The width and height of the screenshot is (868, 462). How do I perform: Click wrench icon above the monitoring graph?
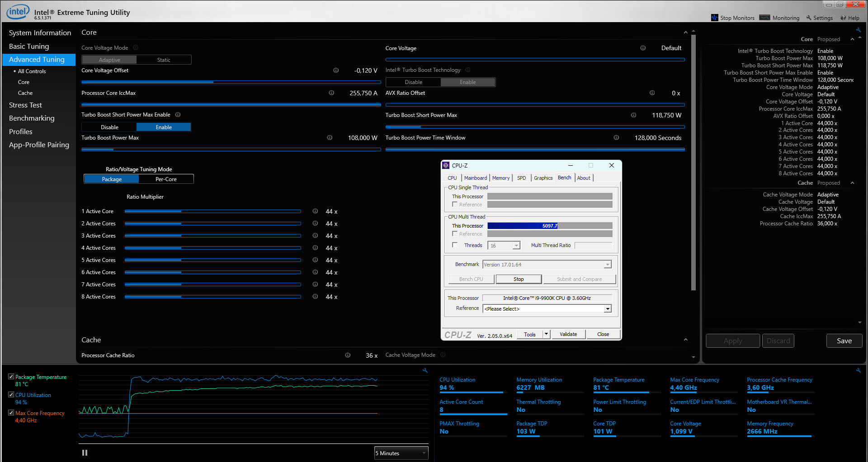point(425,370)
